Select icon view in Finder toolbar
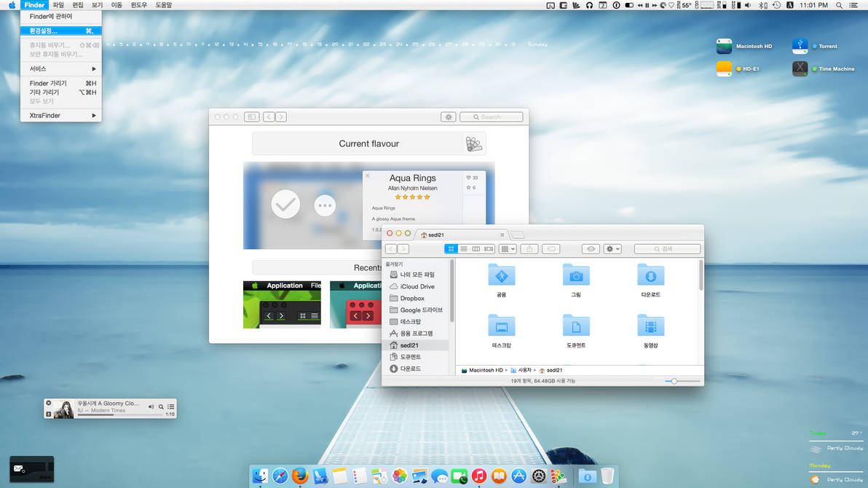The image size is (868, 488). coord(451,249)
